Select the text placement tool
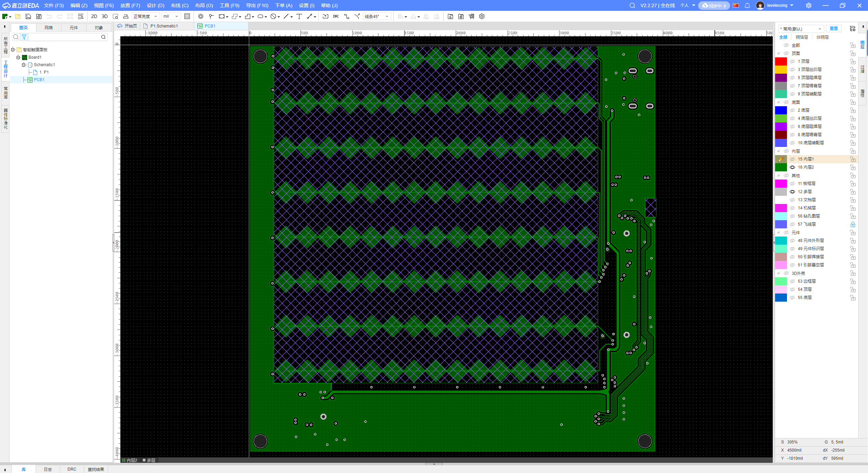The image size is (868, 473). [299, 16]
